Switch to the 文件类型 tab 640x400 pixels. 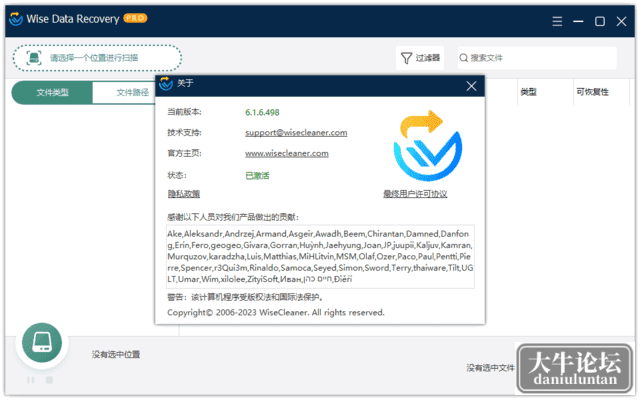pos(52,93)
